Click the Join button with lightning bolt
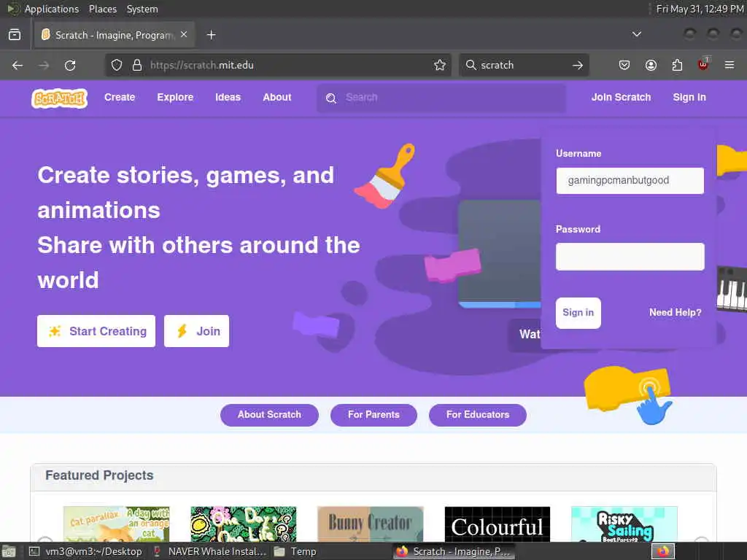This screenshot has width=747, height=560. 196,331
